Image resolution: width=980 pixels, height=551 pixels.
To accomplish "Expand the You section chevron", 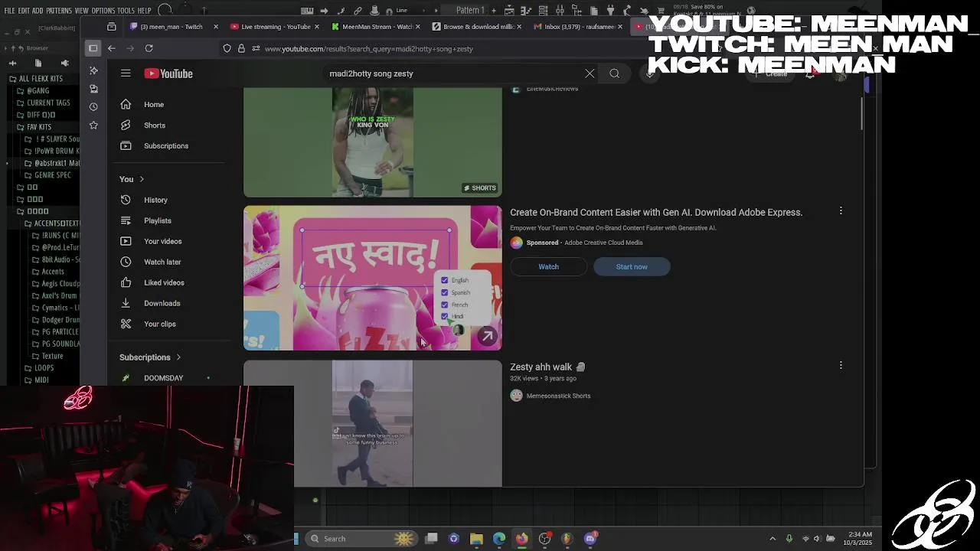I will point(141,179).
